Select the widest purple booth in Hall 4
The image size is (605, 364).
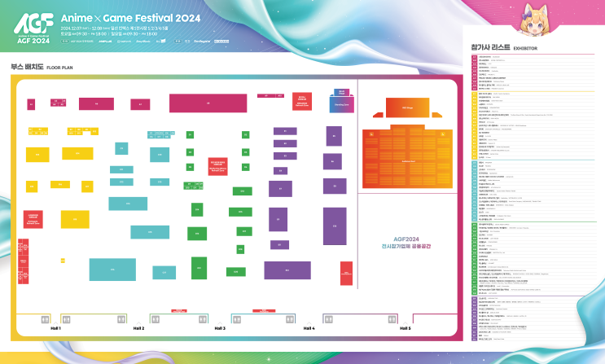(287, 270)
